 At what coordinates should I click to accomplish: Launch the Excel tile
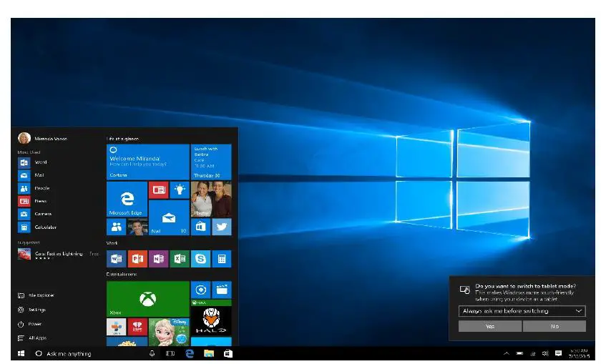[180, 259]
